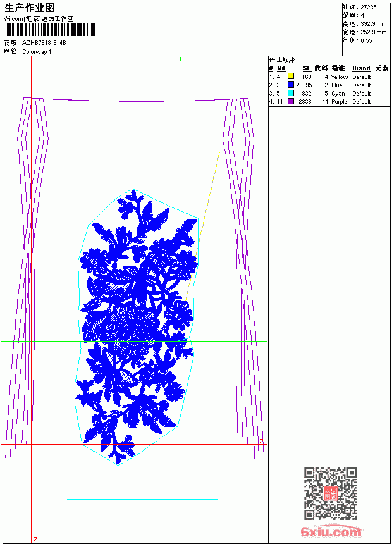Click the Colorway 1 label
Viewport: 392px width, 544px height.
(x=37, y=52)
